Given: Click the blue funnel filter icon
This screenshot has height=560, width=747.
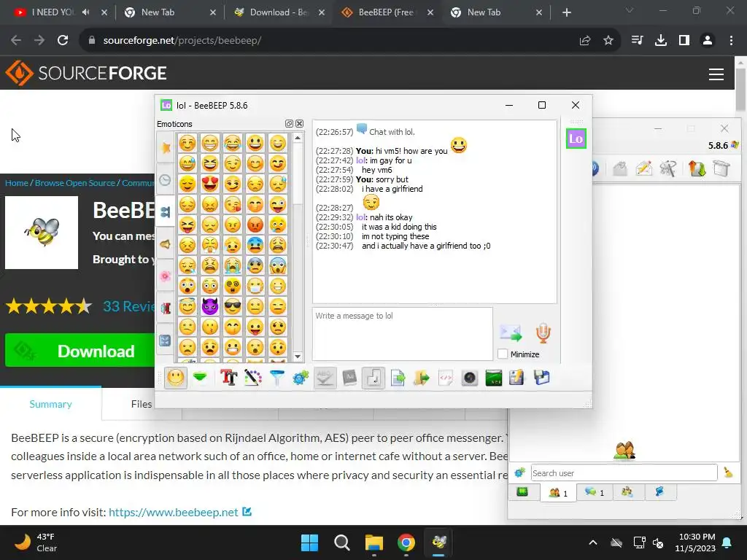Looking at the screenshot, I should tap(276, 378).
